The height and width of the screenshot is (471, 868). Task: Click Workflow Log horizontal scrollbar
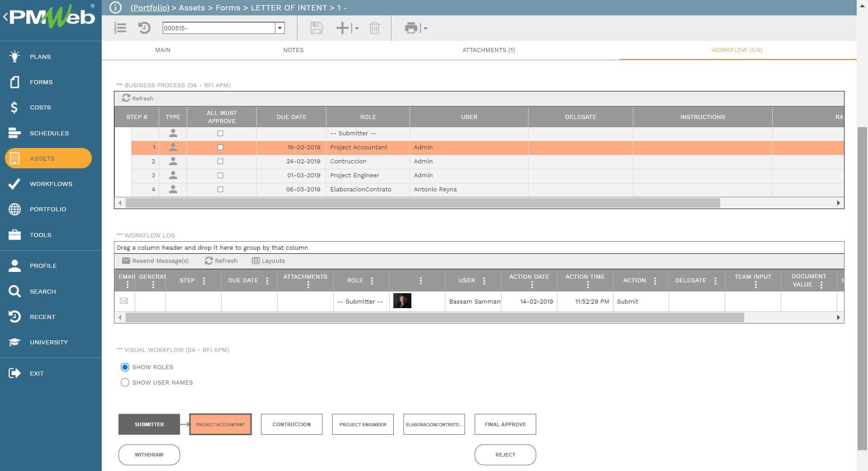pyautogui.click(x=434, y=318)
